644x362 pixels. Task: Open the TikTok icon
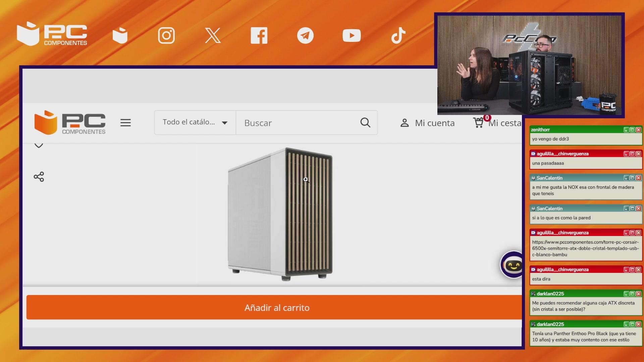[x=398, y=36]
